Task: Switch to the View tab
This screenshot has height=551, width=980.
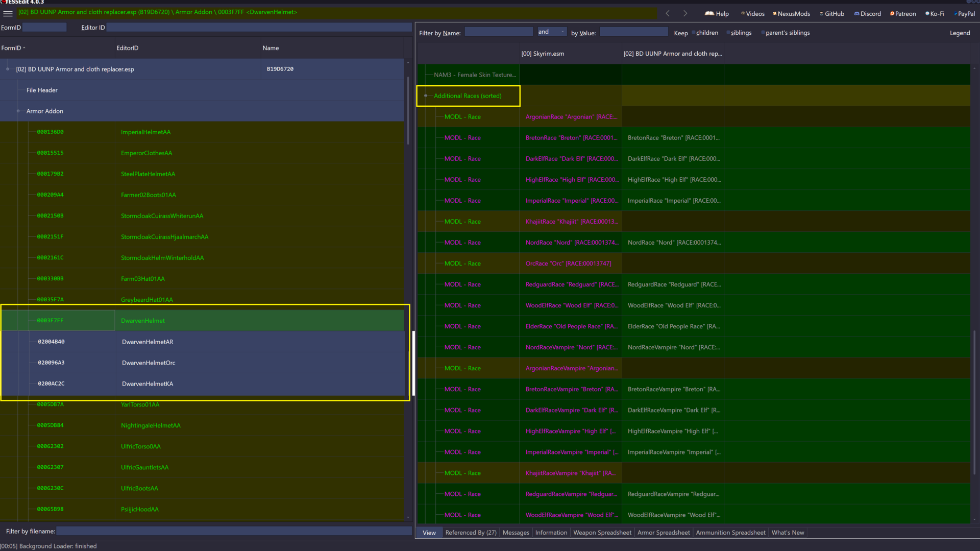Action: [x=429, y=533]
